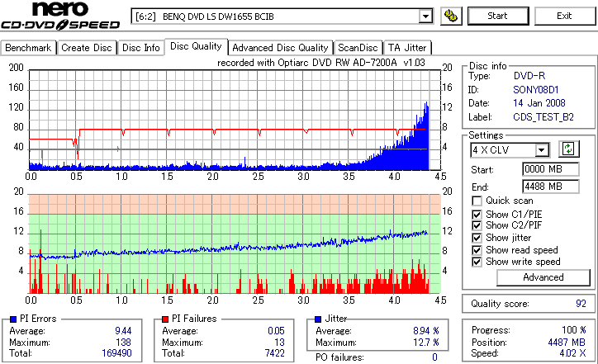Open the options icon next to drive selector
The height and width of the screenshot is (364, 598).
pos(451,16)
